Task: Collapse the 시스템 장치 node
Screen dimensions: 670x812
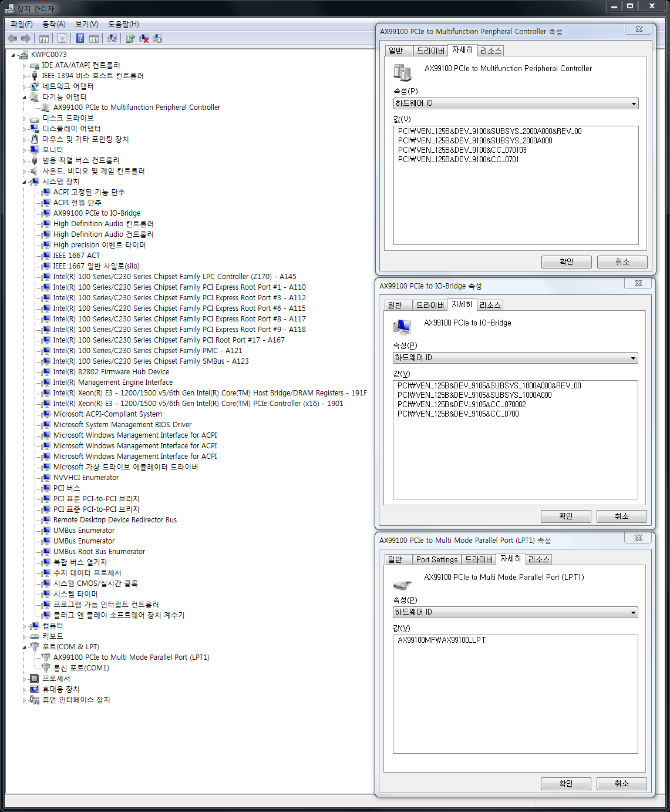Action: point(25,182)
